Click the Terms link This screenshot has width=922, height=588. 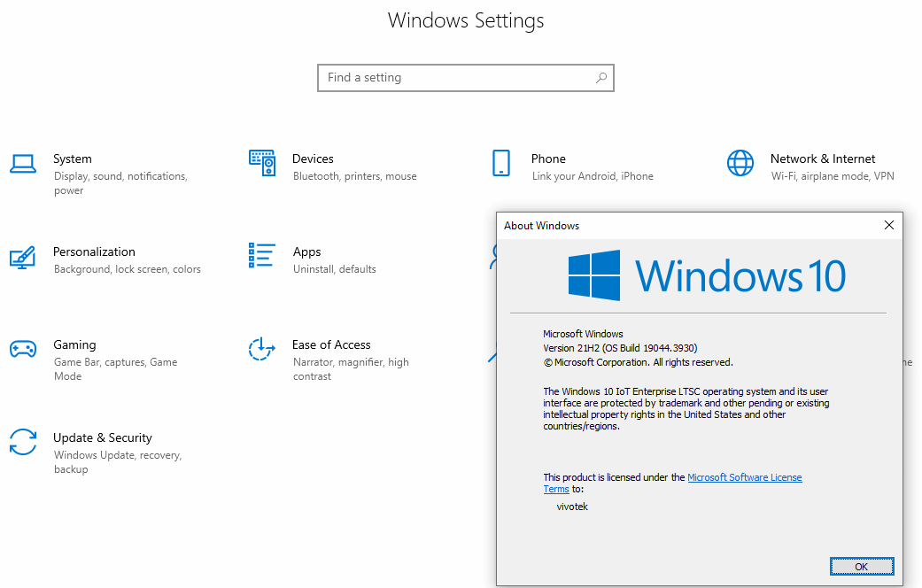(556, 489)
